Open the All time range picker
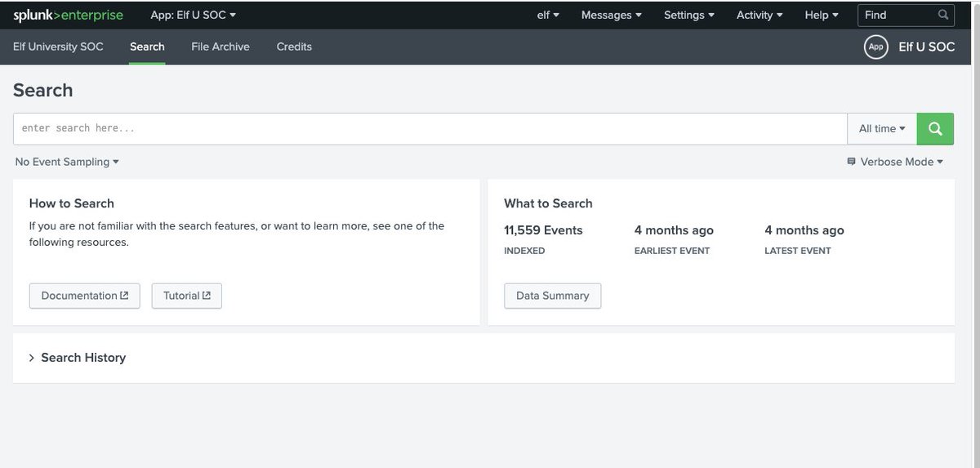 [882, 129]
